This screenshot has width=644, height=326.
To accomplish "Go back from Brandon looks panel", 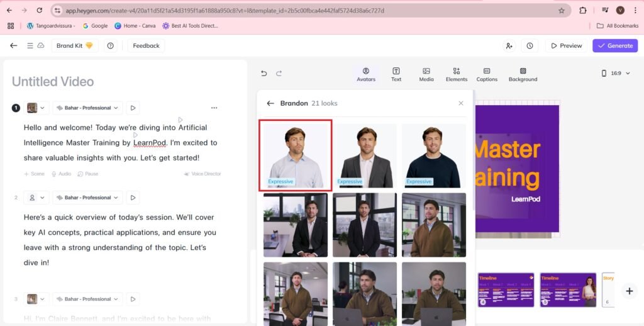I will pos(270,103).
